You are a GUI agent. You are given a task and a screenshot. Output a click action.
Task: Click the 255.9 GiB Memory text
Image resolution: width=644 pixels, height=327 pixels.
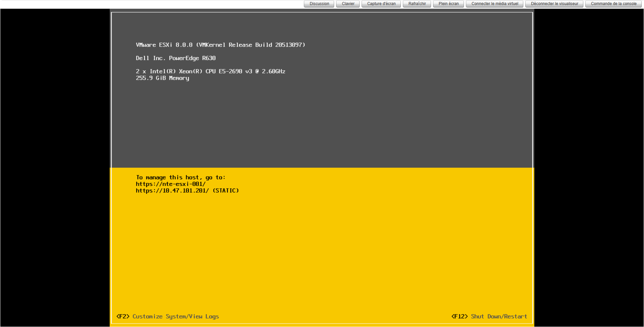pos(162,78)
